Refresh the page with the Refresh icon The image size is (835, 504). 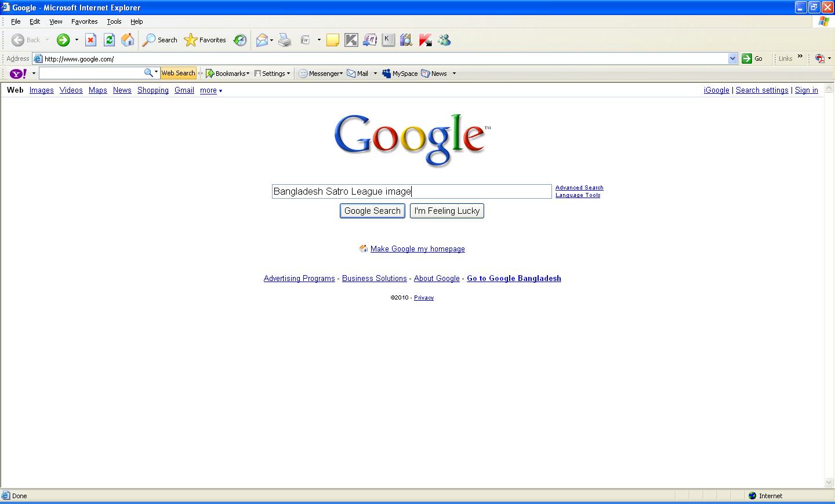coord(109,40)
